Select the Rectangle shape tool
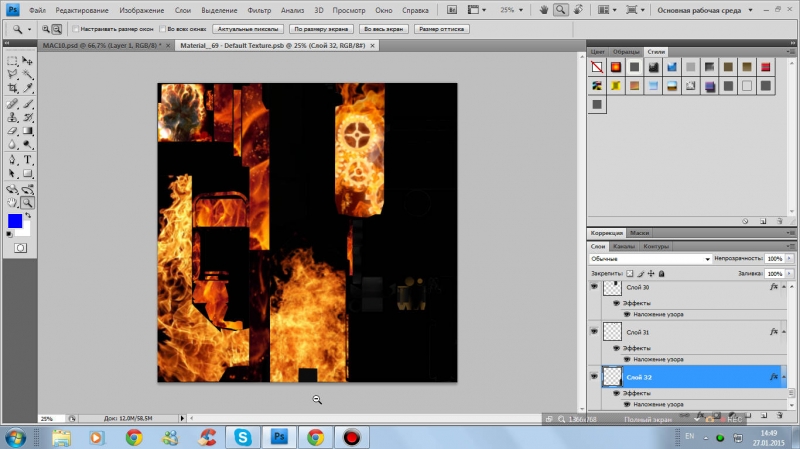This screenshot has height=449, width=800. (28, 173)
